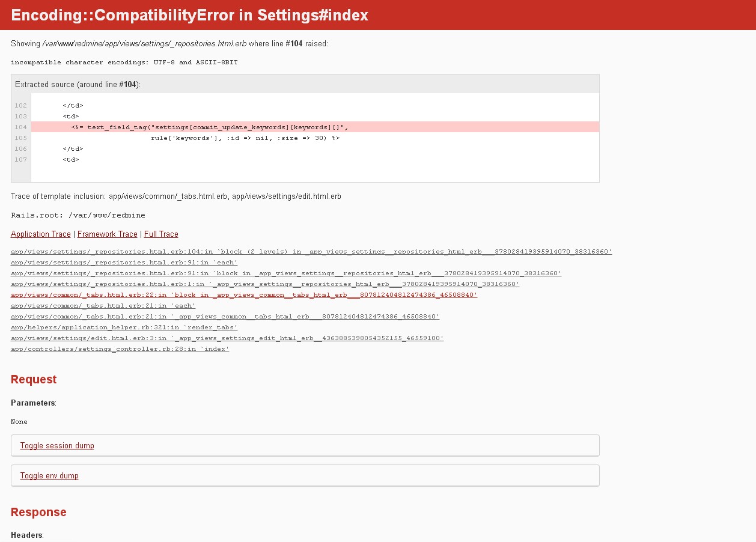Select the 'incompatible character encodings' error message

124,62
